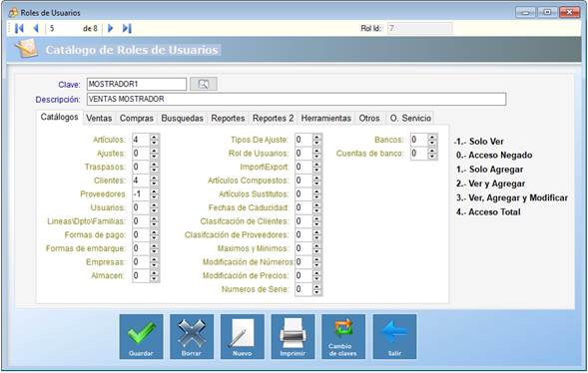Select the Catálogos tab
The image size is (588, 373).
pyautogui.click(x=59, y=117)
